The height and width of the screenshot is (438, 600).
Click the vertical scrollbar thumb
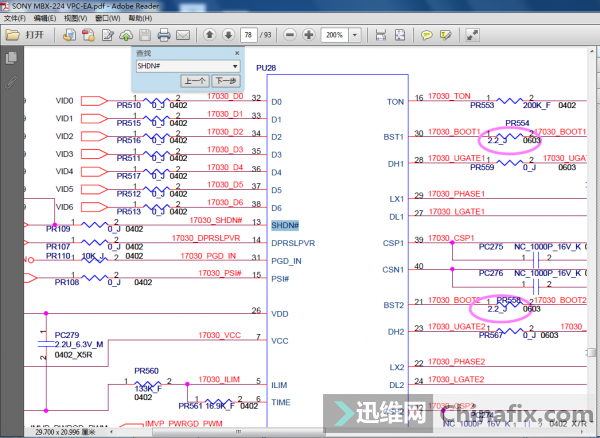[592, 352]
